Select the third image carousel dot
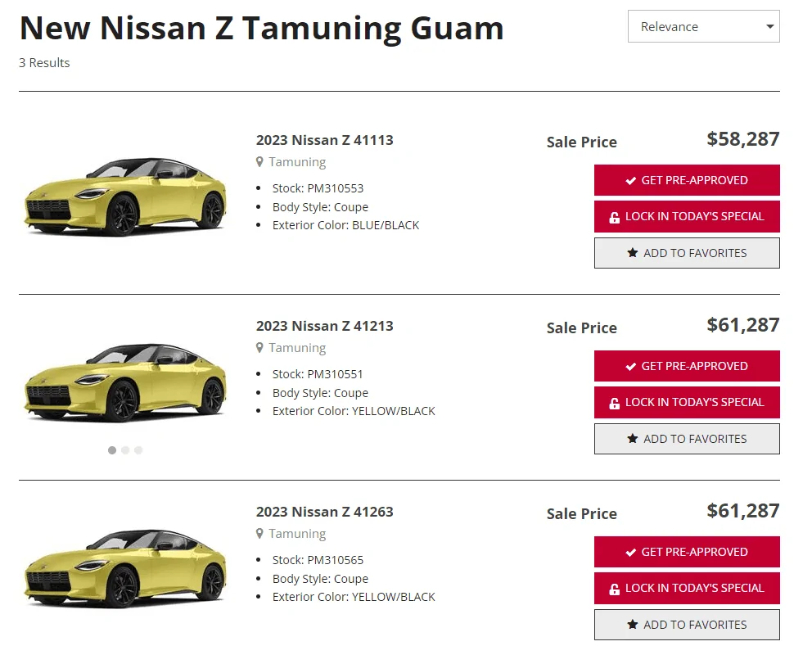 pos(138,450)
